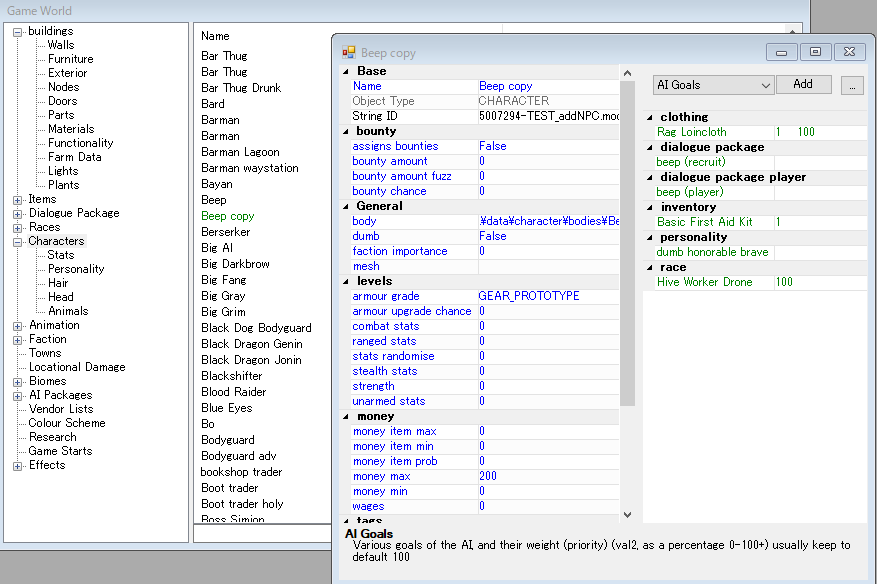Image resolution: width=877 pixels, height=584 pixels.
Task: Collapse the General property section
Action: click(x=346, y=206)
